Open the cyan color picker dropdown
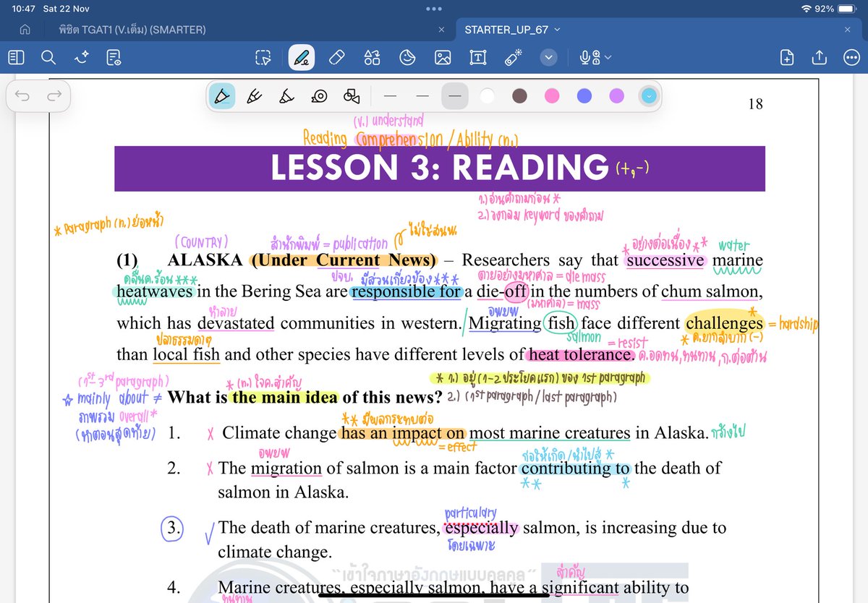Screen dimensions: 868x603 [649, 96]
